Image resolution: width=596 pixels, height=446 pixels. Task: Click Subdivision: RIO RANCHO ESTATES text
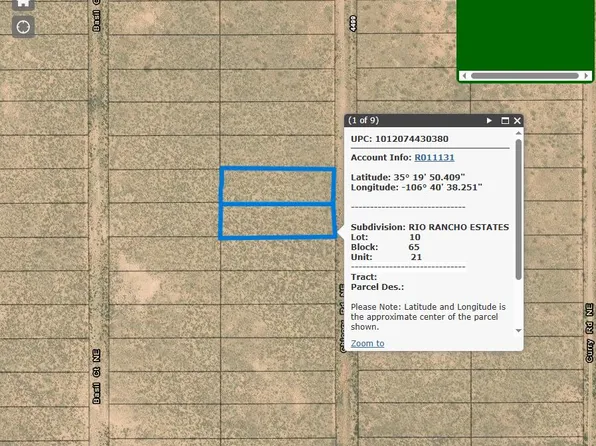pyautogui.click(x=430, y=227)
